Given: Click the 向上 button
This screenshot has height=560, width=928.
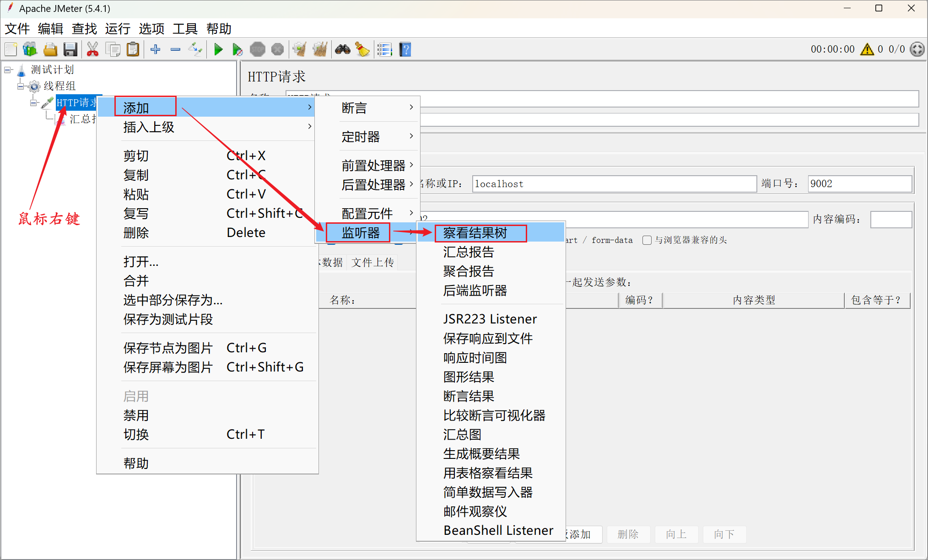Looking at the screenshot, I should pos(676,534).
